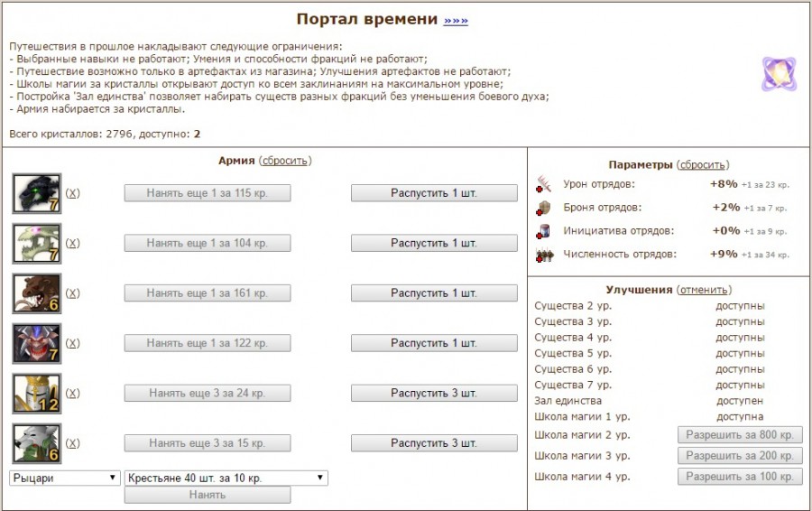This screenshot has width=812, height=511.
Task: Click the '+1 за 7 кр.' armor cost text
Action: [765, 209]
